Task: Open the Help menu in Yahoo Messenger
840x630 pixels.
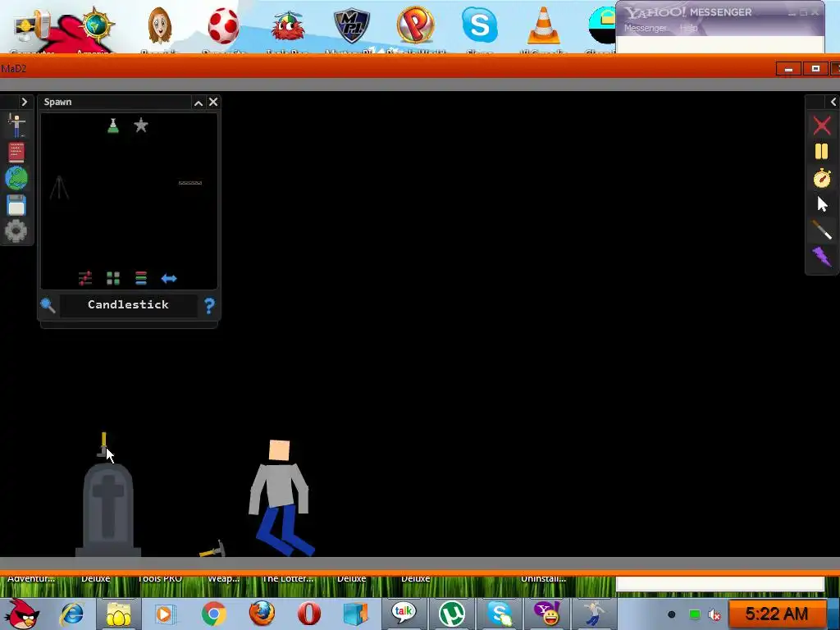Action: coord(688,28)
